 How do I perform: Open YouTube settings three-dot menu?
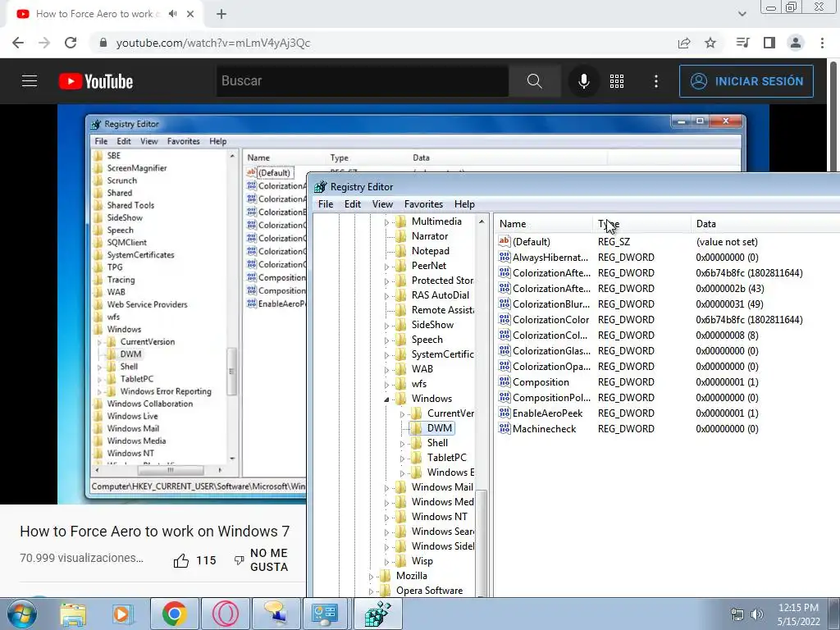656,81
